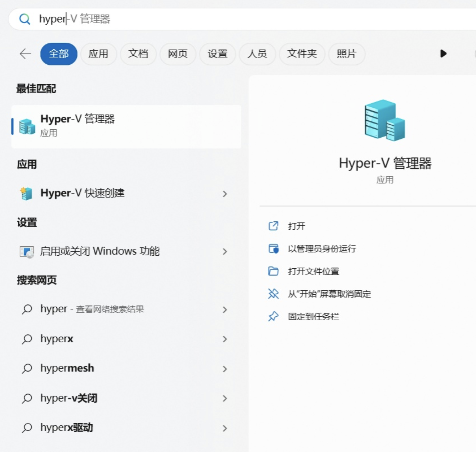Switch to the 文件夹 filter tab

click(302, 54)
